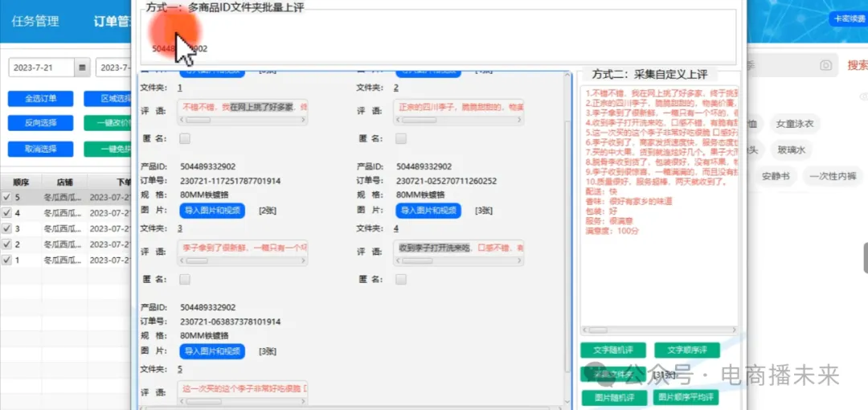Screen dimensions: 868x410
Task: Click the 取消选择 button
Action: tap(40, 149)
